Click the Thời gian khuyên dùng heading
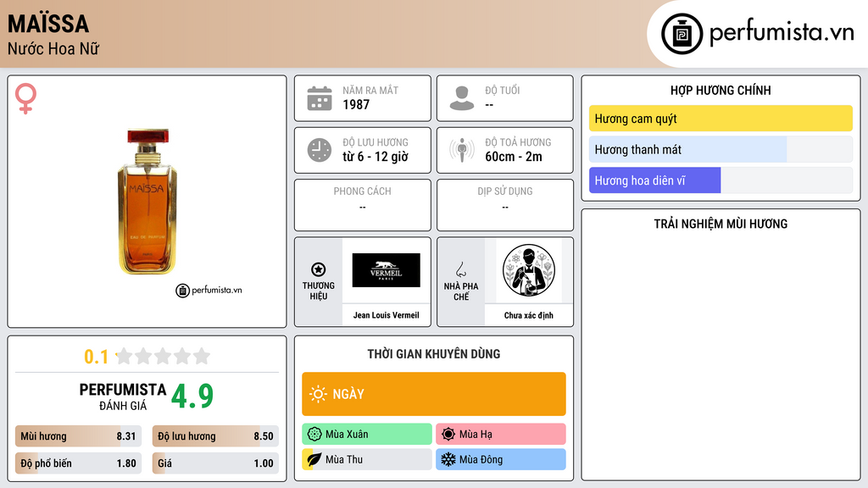The height and width of the screenshot is (488, 868). tap(434, 354)
